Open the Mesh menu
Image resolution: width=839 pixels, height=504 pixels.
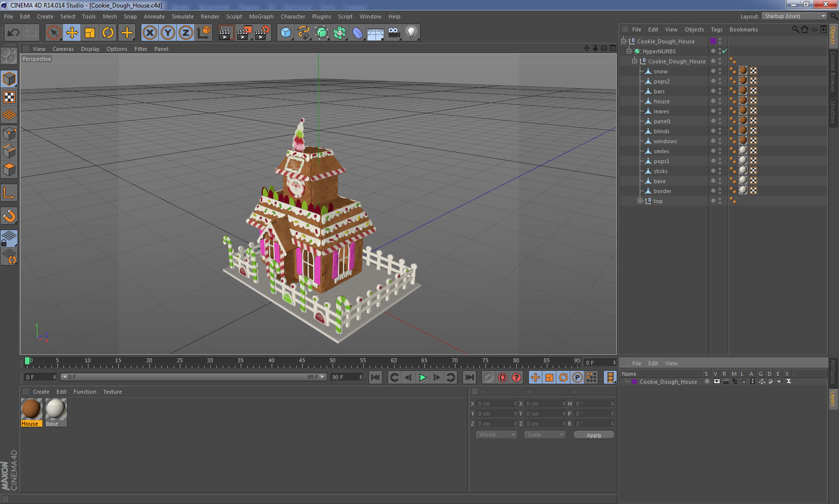tap(109, 16)
